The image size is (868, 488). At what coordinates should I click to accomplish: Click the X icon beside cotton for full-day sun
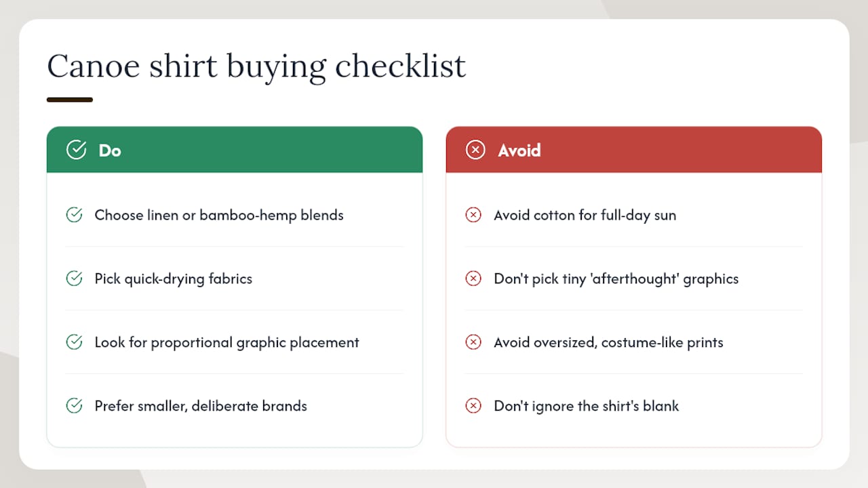click(x=473, y=215)
